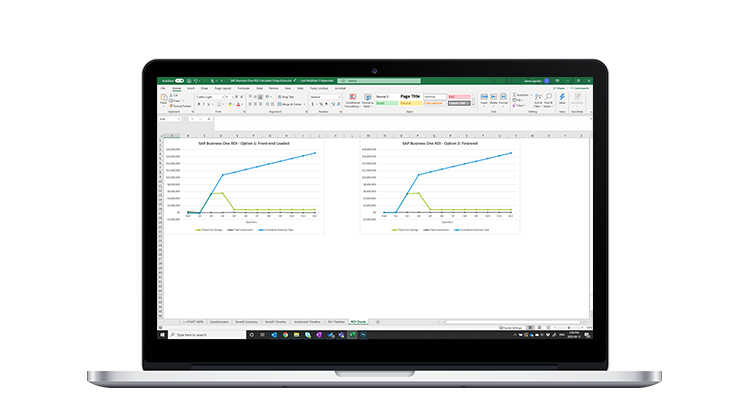Screen dimensions: 750x405
Task: Switch to the Insert ribbon tab
Action: [x=191, y=88]
